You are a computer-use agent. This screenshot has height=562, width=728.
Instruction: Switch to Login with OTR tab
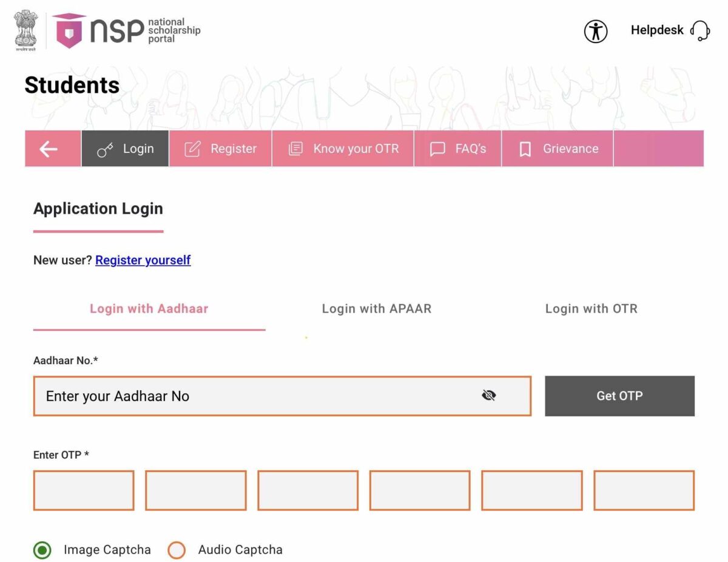tap(591, 309)
